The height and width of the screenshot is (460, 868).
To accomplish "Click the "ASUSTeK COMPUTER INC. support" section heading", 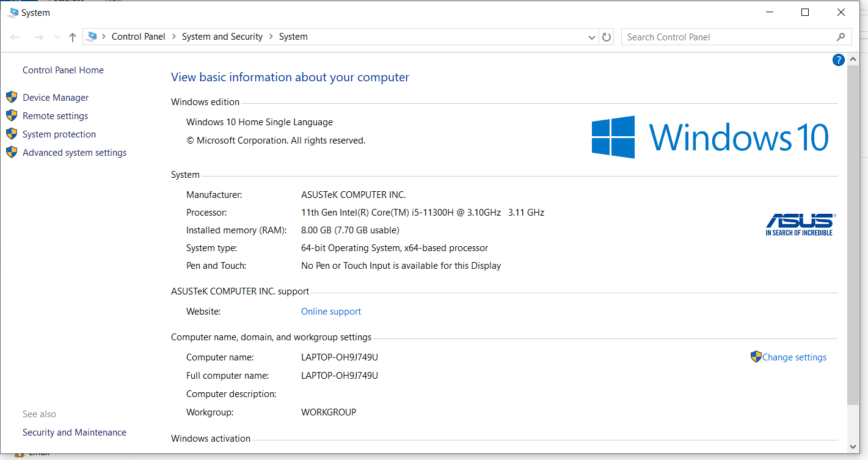I will (x=240, y=291).
